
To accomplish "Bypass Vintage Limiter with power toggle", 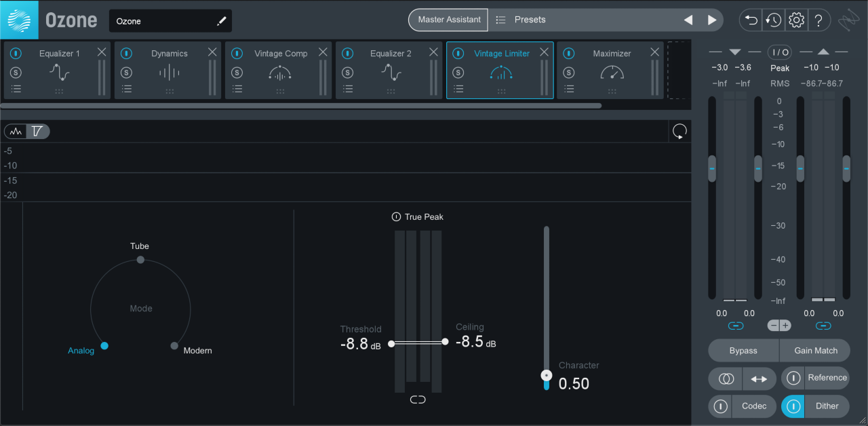I will [458, 54].
